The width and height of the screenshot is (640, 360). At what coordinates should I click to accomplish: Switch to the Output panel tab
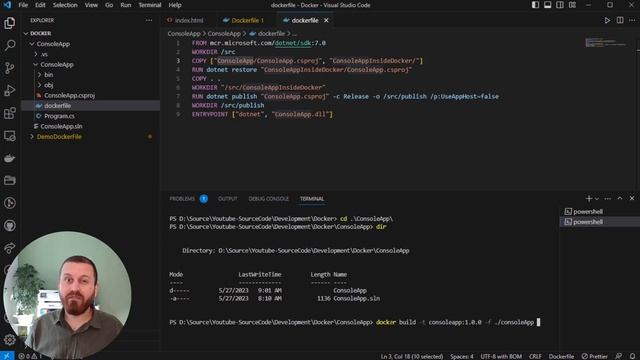[x=227, y=199]
